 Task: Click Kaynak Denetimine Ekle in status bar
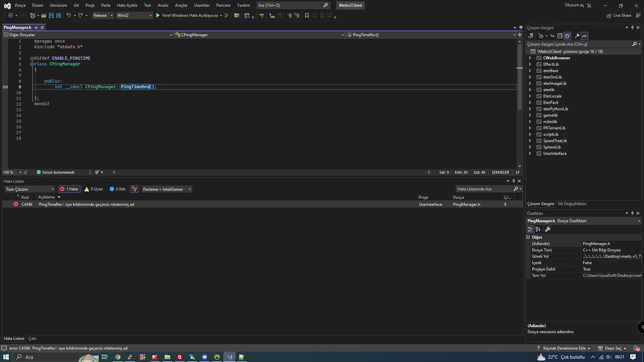click(x=563, y=348)
